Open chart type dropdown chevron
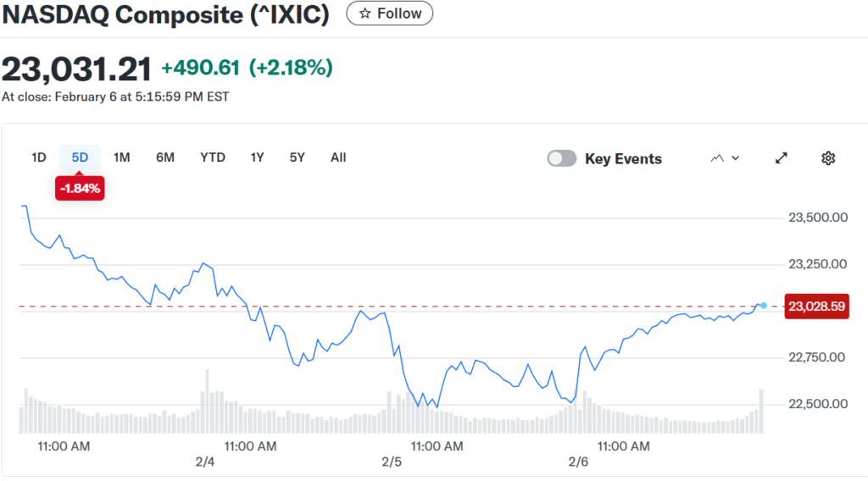 (736, 158)
